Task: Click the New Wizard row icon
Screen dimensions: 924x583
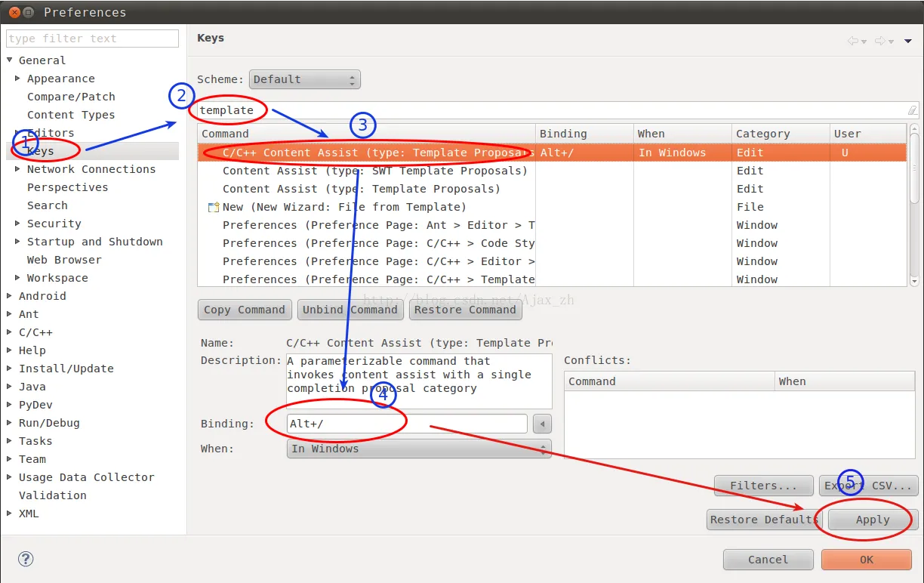Action: (214, 207)
